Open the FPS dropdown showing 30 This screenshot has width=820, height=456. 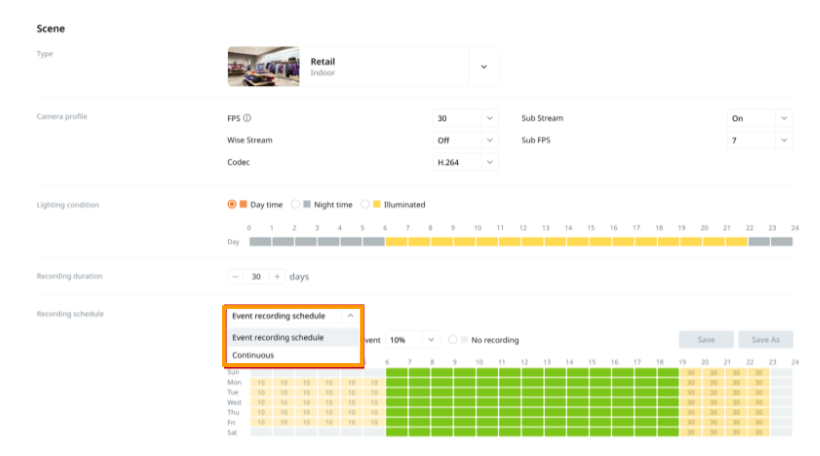click(x=465, y=118)
